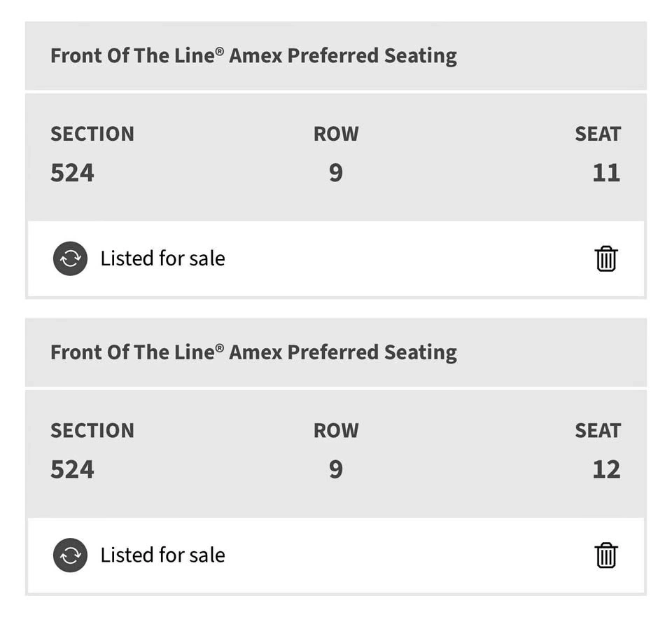Click the SEAT label above number 11
672x622 pixels.
[598, 134]
